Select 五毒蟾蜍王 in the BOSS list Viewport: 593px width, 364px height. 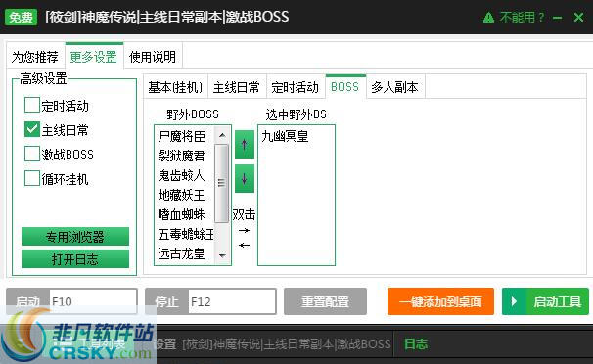pos(185,235)
